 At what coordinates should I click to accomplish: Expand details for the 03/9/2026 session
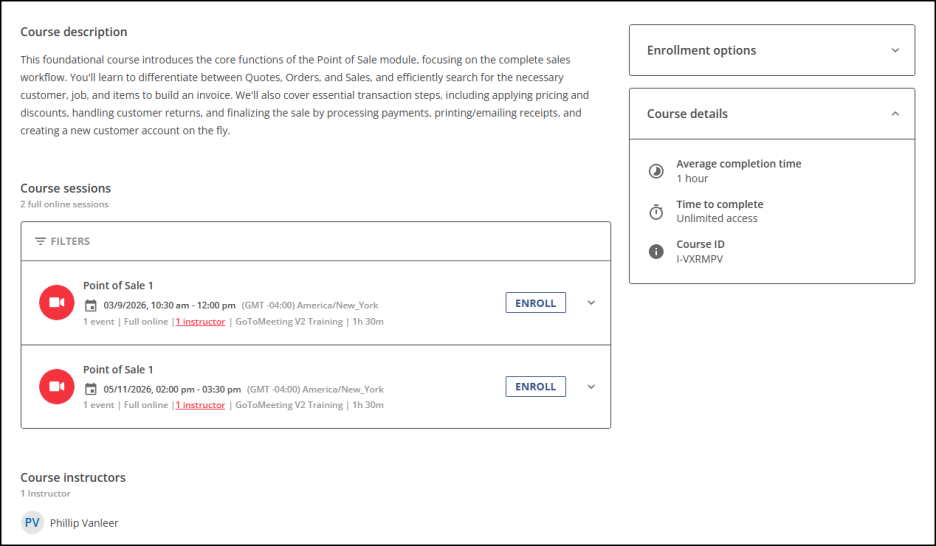click(590, 303)
